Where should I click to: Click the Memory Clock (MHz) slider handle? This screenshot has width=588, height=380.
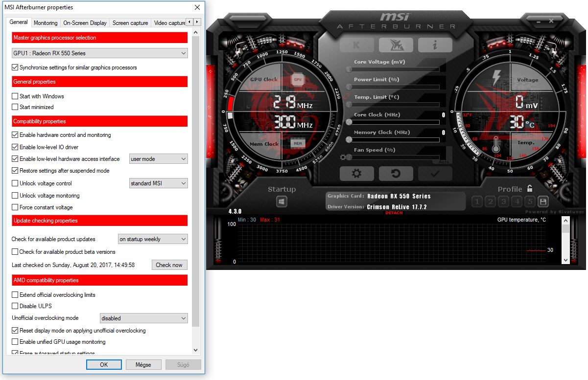pyautogui.click(x=349, y=140)
